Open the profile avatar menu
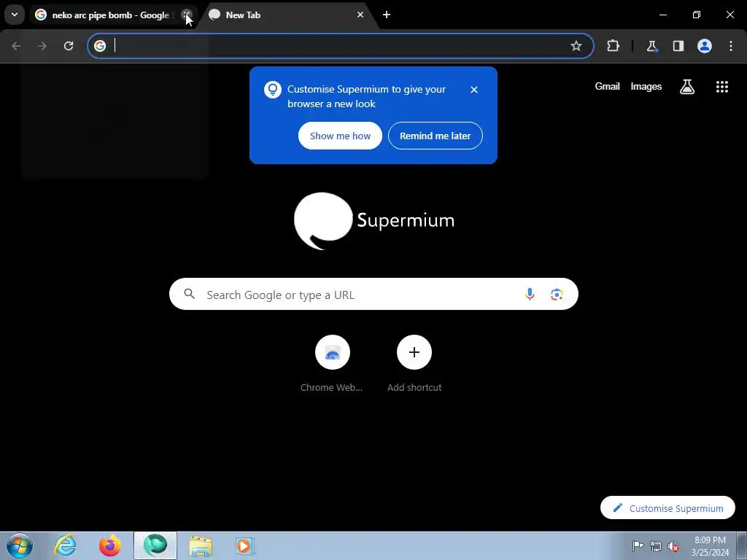The image size is (747, 560). [x=705, y=46]
